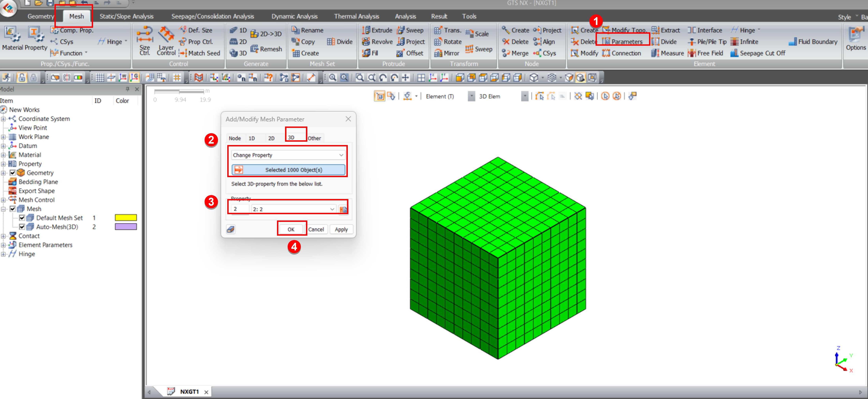Image resolution: width=868 pixels, height=399 pixels.
Task: Click OK in Mesh Parameter dialog
Action: [291, 229]
